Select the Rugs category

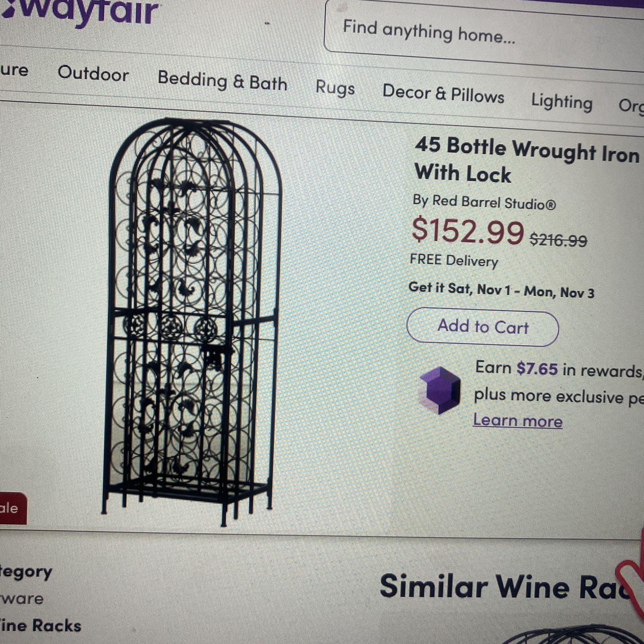[x=335, y=89]
